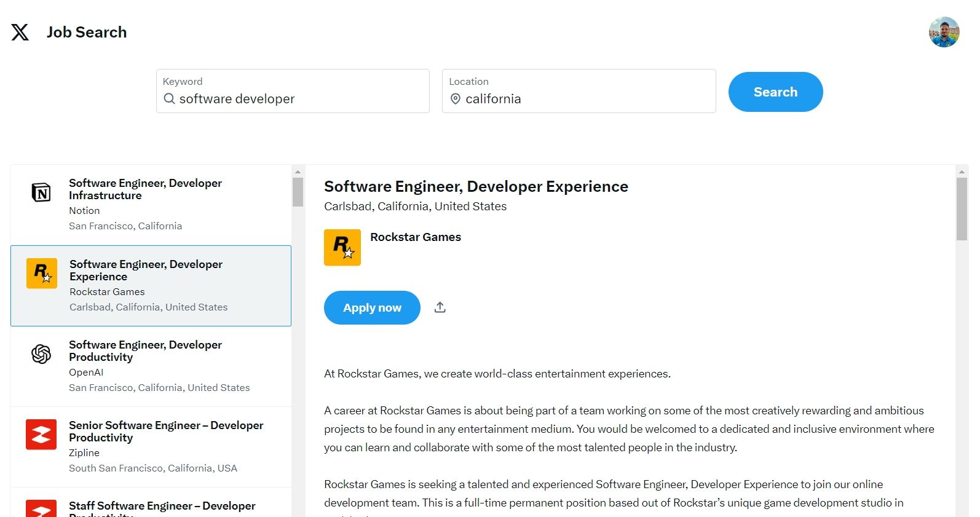Click Rockstar Games logo in job list
980x517 pixels.
42,273
